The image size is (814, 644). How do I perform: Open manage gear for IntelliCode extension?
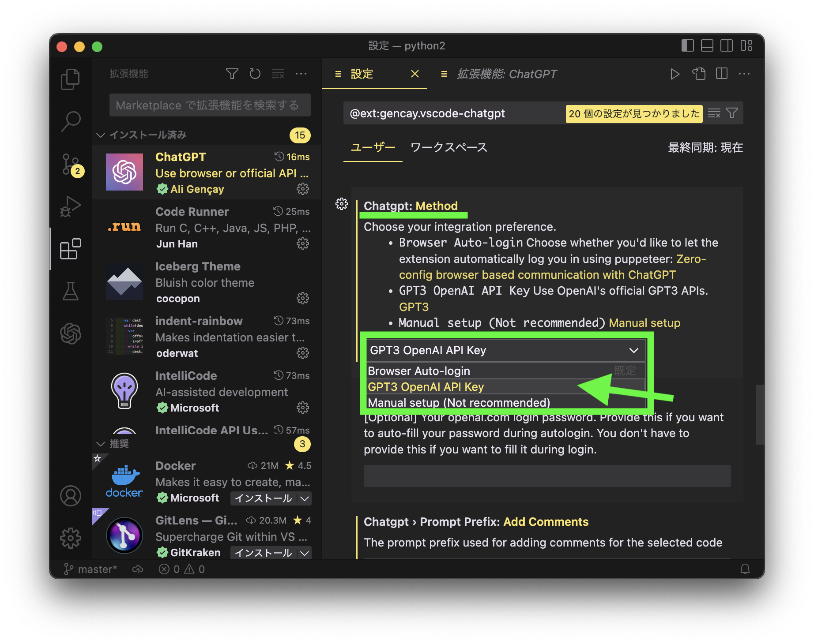302,408
